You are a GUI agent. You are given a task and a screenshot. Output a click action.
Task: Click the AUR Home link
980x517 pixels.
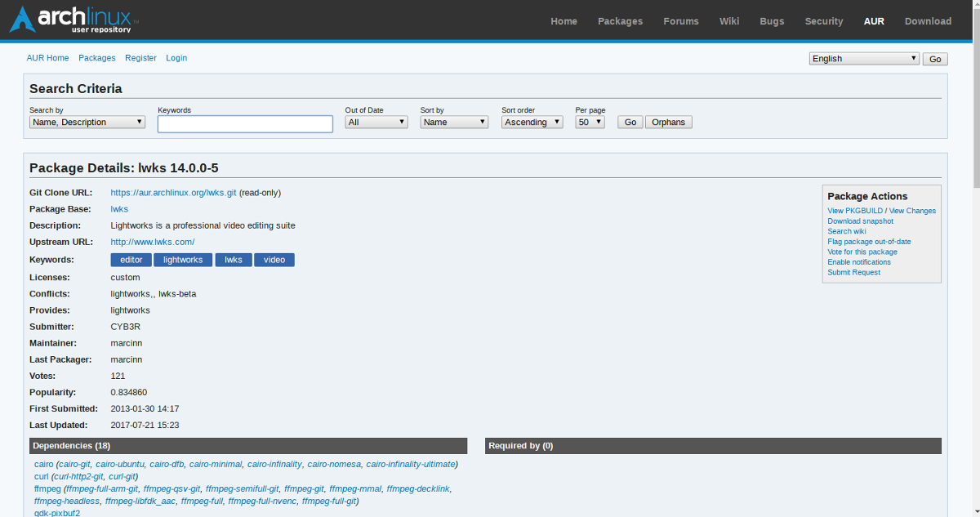47,58
